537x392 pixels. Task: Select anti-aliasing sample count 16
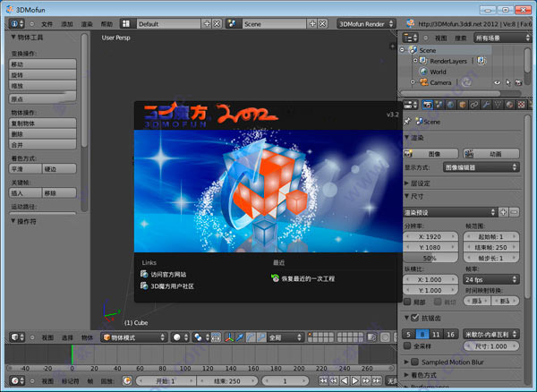450,334
